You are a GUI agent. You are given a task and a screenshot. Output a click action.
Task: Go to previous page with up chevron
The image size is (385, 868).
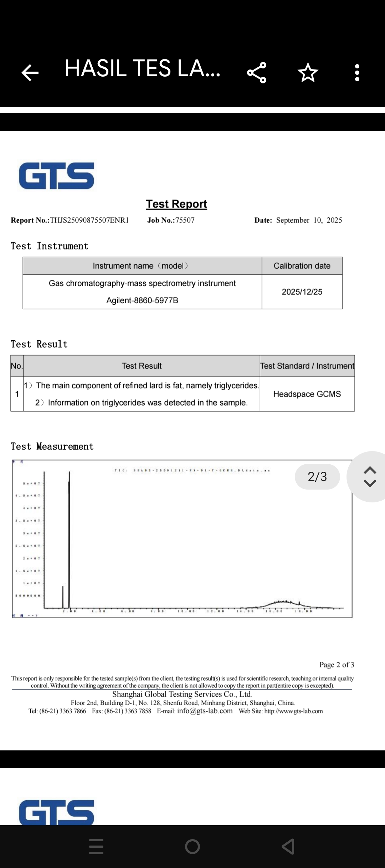click(x=370, y=470)
